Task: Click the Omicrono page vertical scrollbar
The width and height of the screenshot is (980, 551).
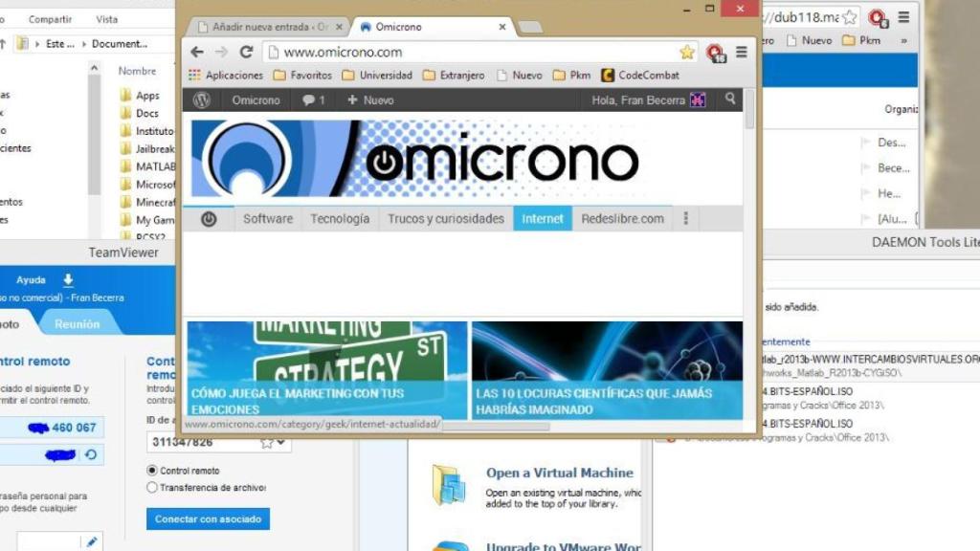Action: tap(750, 108)
